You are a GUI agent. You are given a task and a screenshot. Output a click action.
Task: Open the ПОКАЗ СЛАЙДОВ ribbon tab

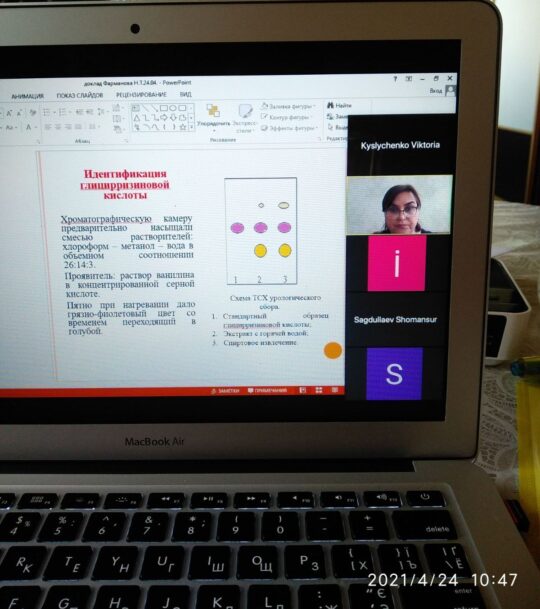[80, 95]
